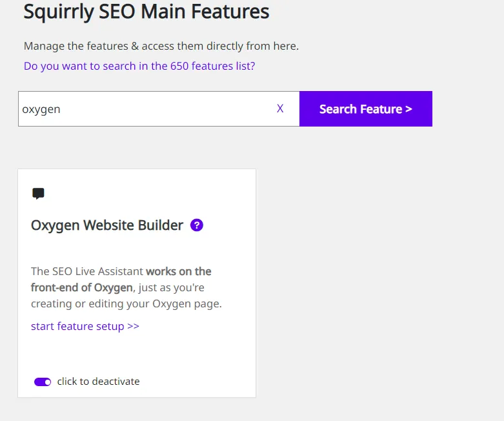The height and width of the screenshot is (421, 504).
Task: Click the 'Squirrly SEO Main Features' heading
Action: tap(146, 12)
